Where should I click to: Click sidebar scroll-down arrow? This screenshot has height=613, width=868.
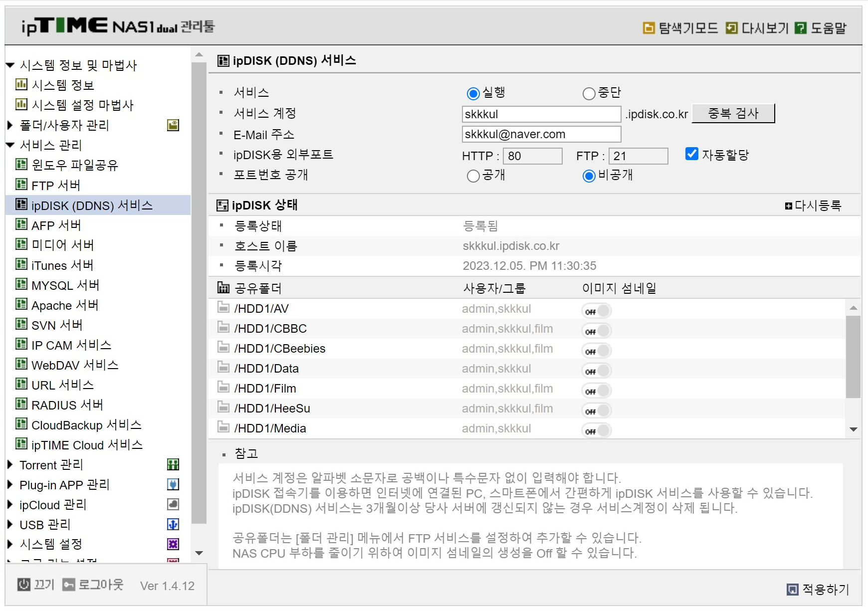pos(199,553)
